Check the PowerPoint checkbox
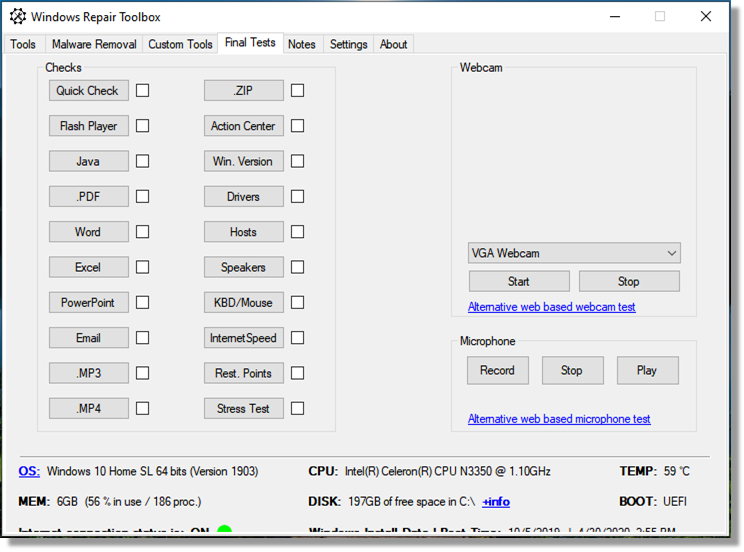 142,302
